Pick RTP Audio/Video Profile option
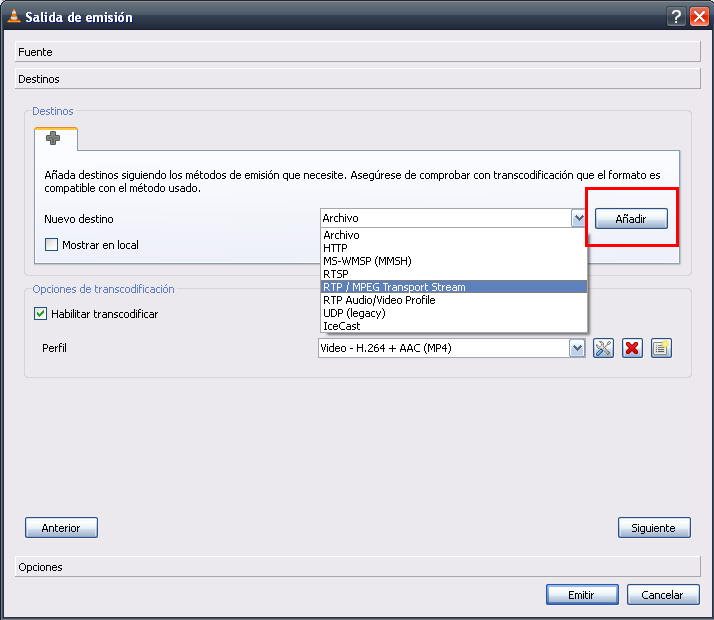714x620 pixels. pos(454,300)
